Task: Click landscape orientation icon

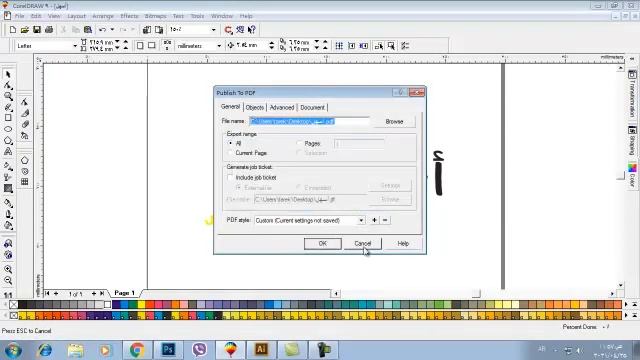Action: tap(151, 46)
